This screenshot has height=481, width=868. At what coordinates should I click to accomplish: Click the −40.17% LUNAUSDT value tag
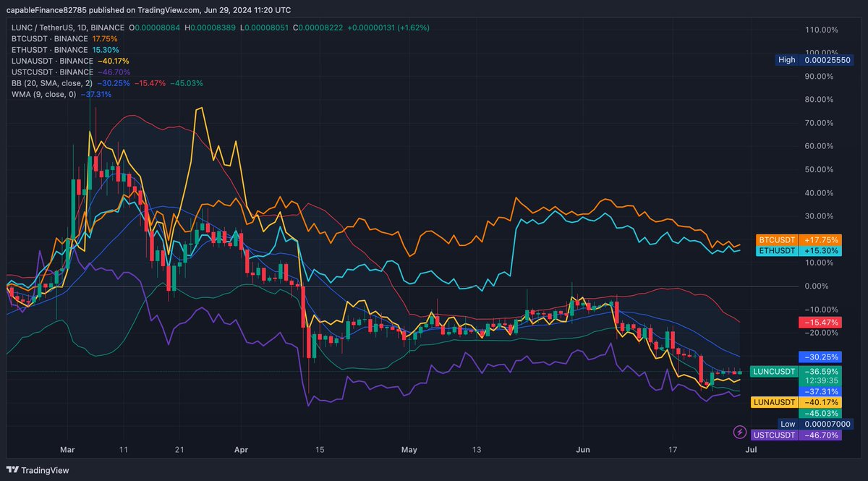[x=820, y=402]
